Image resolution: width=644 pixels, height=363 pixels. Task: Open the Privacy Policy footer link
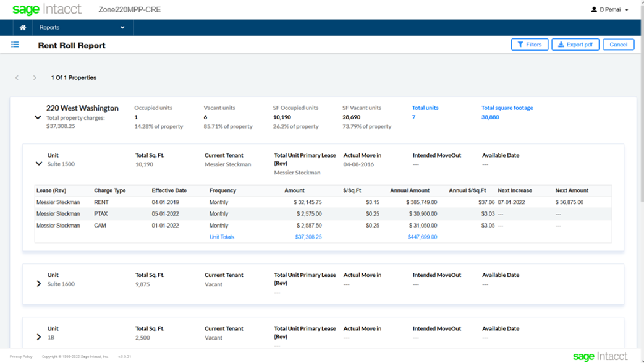point(21,357)
